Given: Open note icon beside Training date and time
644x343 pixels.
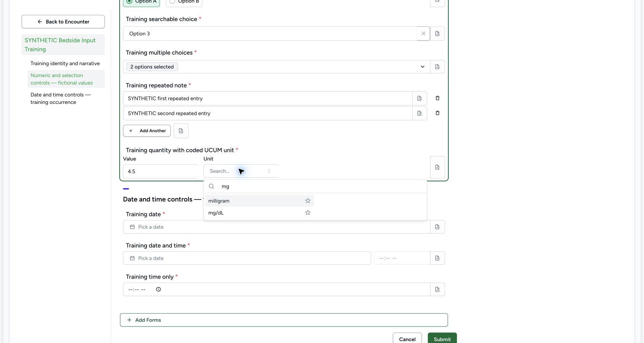Looking at the screenshot, I should click(x=438, y=258).
